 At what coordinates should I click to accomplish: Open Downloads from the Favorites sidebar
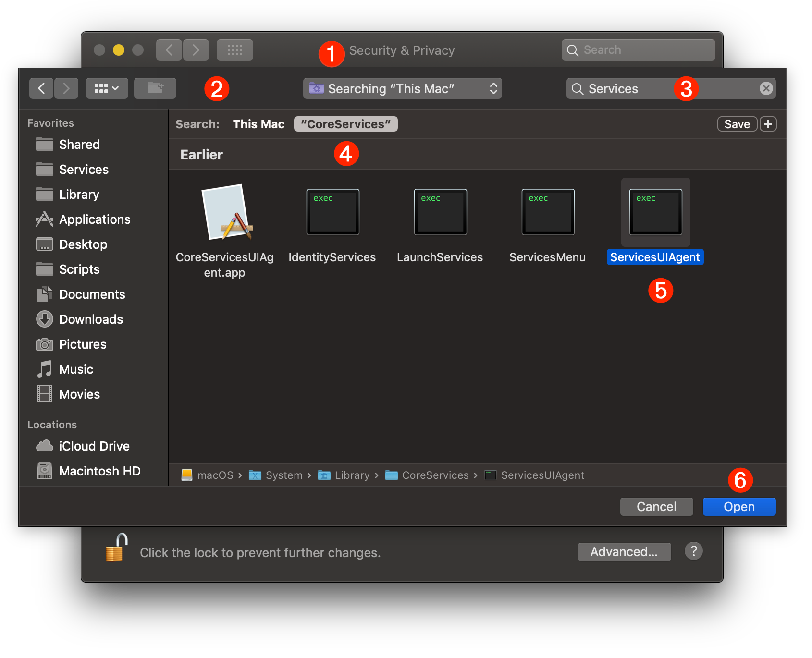pyautogui.click(x=90, y=319)
